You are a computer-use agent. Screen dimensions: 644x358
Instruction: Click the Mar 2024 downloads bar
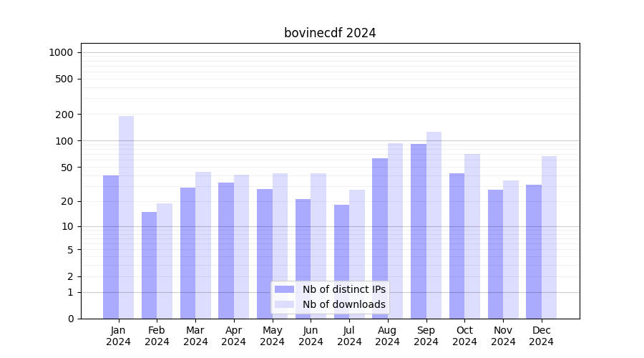pos(203,245)
